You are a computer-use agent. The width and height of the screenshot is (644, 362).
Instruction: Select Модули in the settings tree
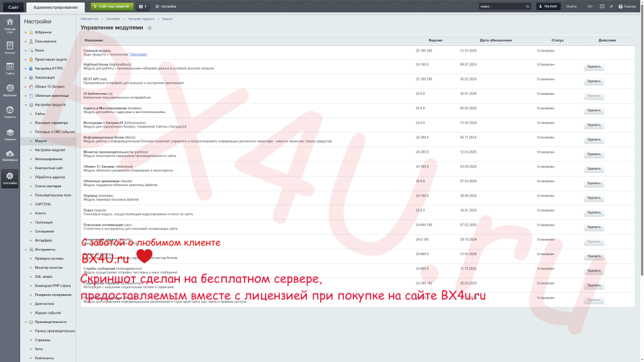pyautogui.click(x=41, y=141)
